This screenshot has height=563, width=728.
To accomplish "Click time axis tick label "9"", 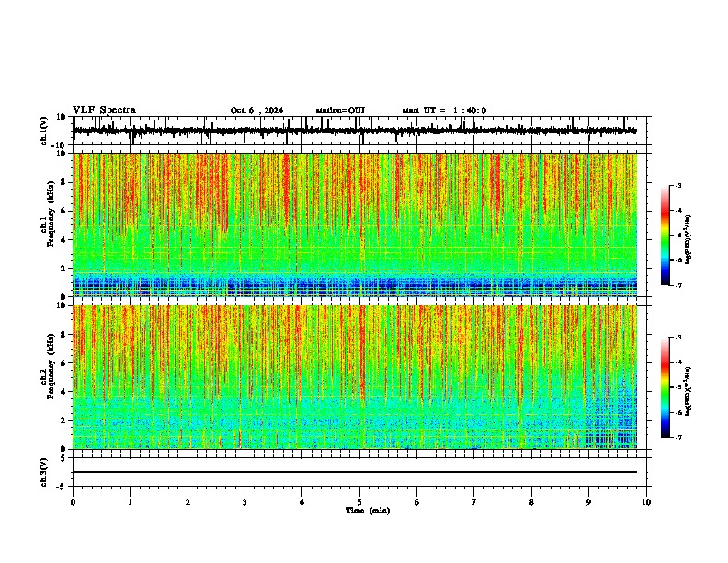I will 588,502.
